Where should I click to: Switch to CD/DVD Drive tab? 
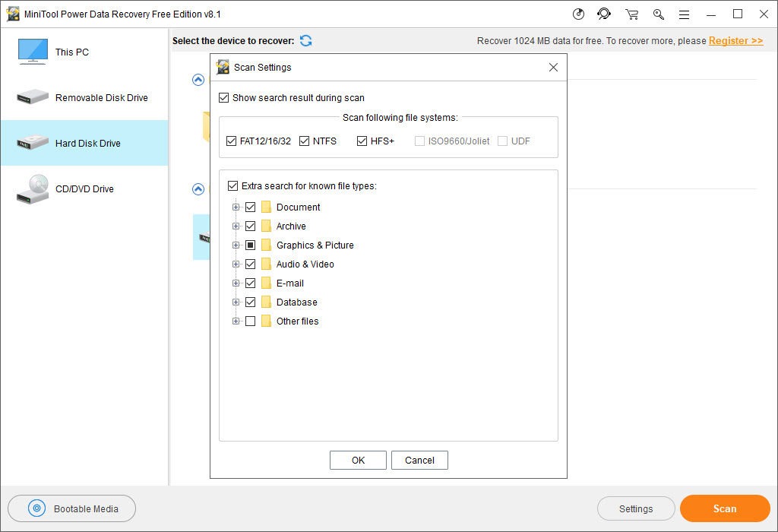84,188
